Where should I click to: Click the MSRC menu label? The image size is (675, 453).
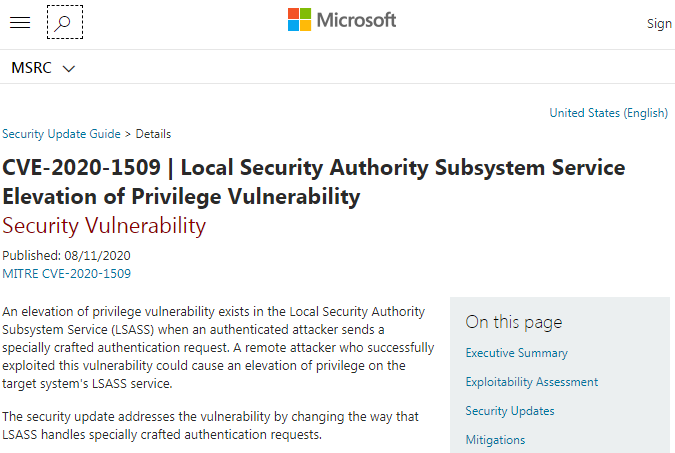click(x=31, y=68)
